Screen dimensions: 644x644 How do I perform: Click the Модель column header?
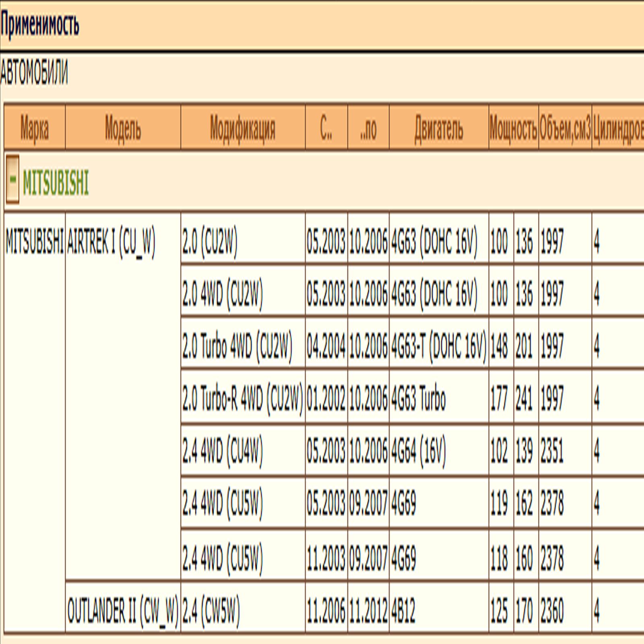123,128
